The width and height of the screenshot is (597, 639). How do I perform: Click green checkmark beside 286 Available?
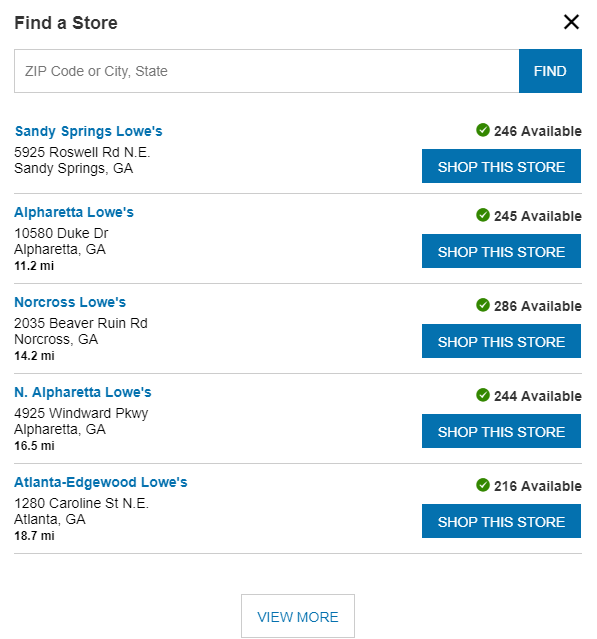click(x=483, y=305)
